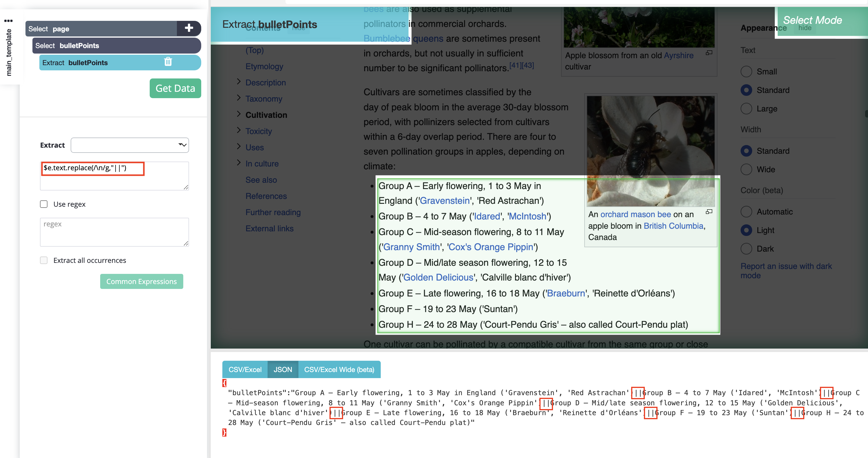Viewport: 868px width, 458px height.
Task: Choose Standard width radio button
Action: coord(746,151)
